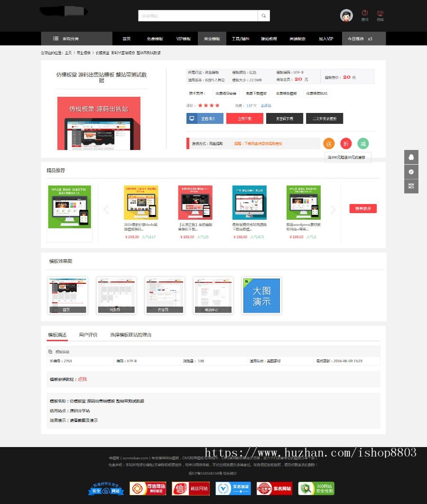This screenshot has width=427, height=504.
Task: Open the 仿模板堂 product preview image
Action: (x=99, y=123)
